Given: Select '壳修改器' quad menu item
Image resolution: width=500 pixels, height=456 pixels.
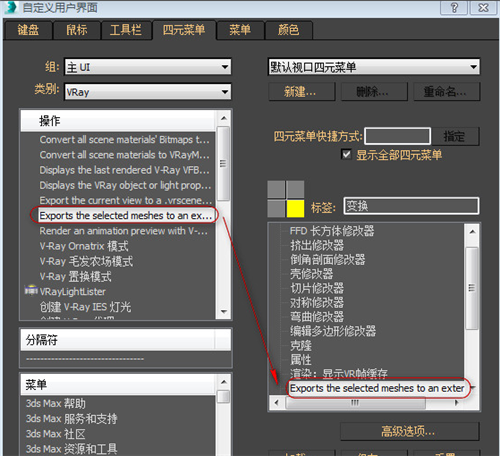Looking at the screenshot, I should click(311, 274).
